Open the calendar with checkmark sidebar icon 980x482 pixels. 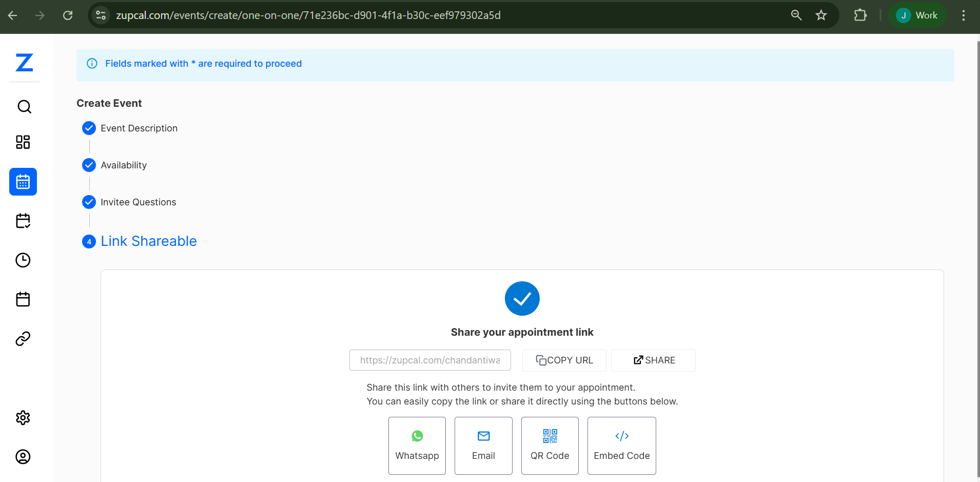pyautogui.click(x=23, y=221)
